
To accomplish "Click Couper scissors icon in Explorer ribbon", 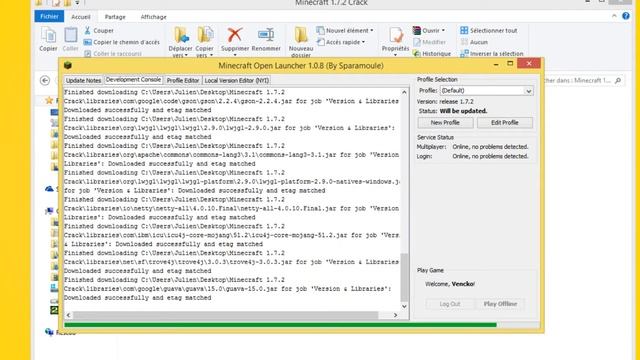I will tap(87, 31).
